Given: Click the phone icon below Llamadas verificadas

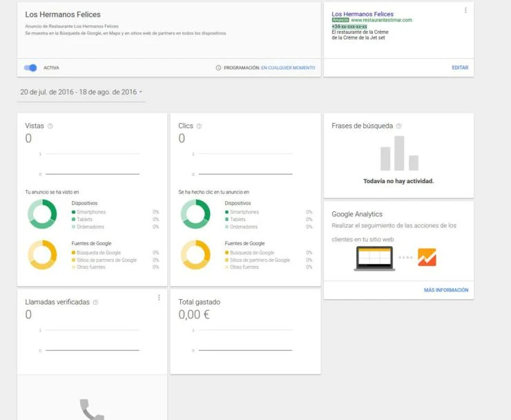Looking at the screenshot, I should coord(92,410).
